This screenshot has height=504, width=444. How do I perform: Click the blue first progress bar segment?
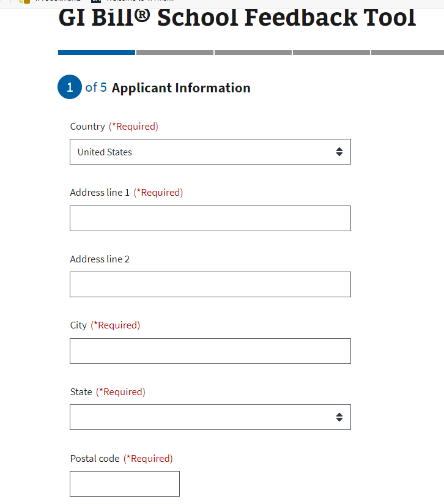97,53
